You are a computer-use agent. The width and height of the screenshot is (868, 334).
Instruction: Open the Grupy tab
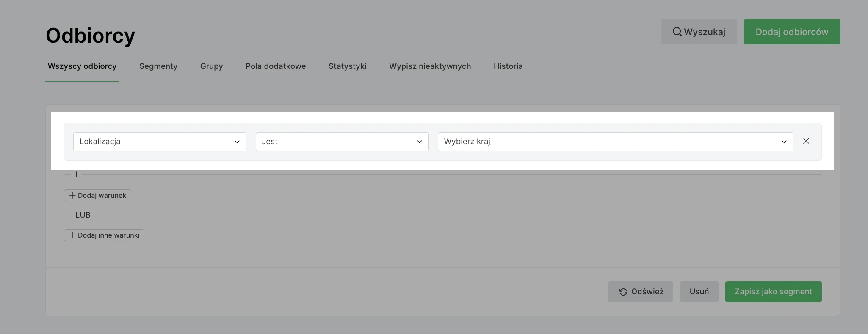[x=211, y=66]
